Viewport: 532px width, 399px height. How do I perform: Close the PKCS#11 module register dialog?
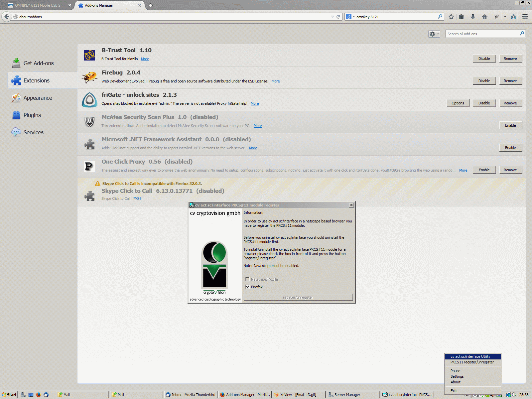(351, 205)
